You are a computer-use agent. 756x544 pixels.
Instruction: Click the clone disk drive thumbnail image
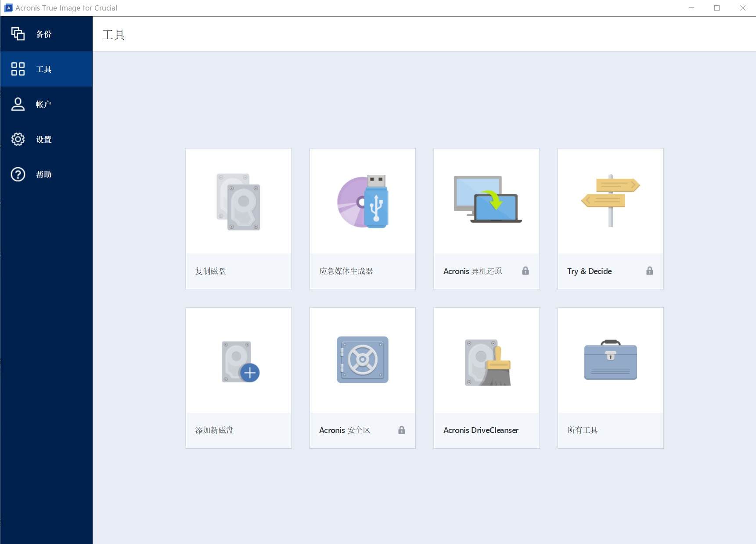click(x=238, y=202)
